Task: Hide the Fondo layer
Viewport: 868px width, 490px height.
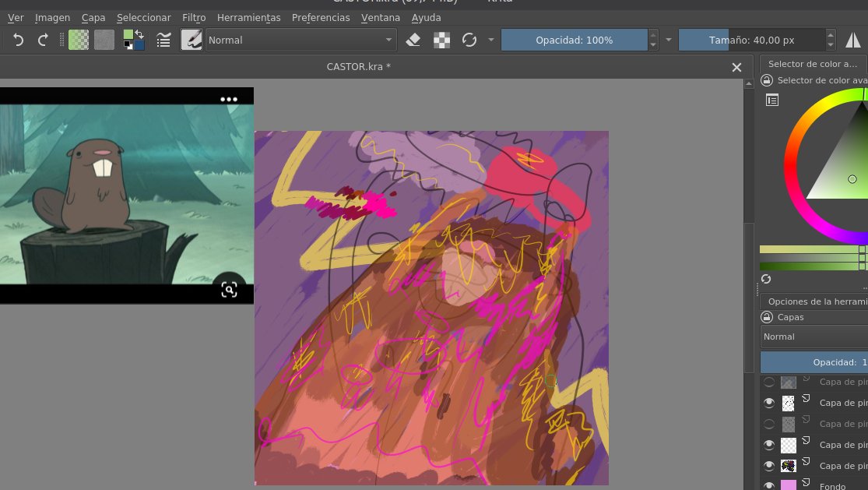Action: (769, 485)
